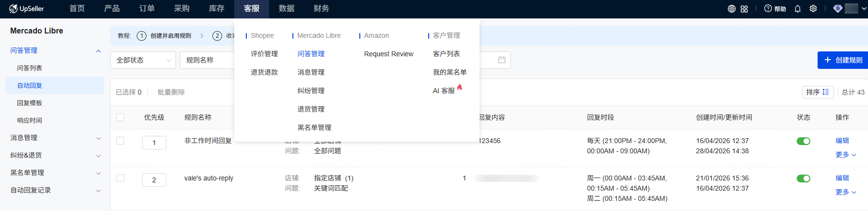Click 编辑 for vale's auto-reply rule
868x211 pixels.
click(842, 178)
